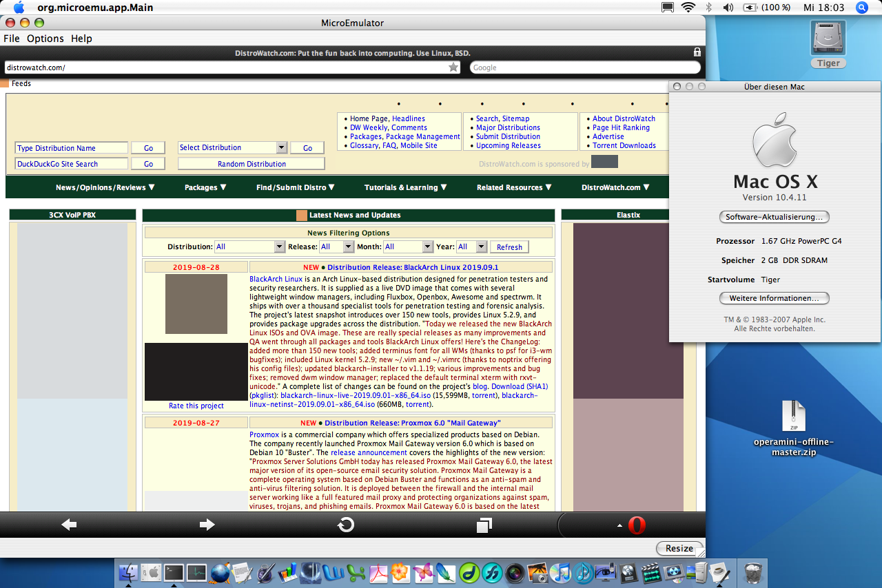This screenshot has height=588, width=882.
Task: Open the volume menu bar icon
Action: (x=728, y=8)
